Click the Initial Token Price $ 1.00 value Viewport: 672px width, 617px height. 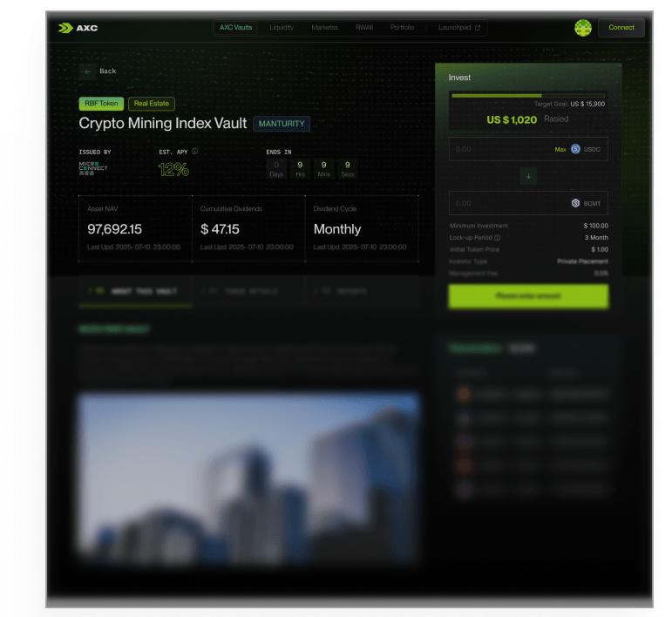click(x=600, y=249)
